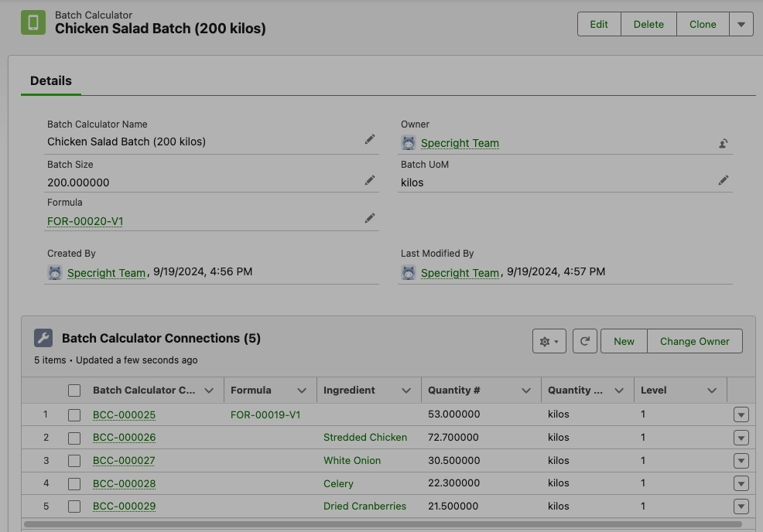Open White Onion ingredient link

tap(352, 461)
